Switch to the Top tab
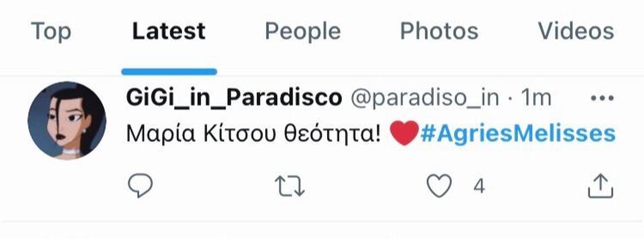644x239 pixels. 51,31
